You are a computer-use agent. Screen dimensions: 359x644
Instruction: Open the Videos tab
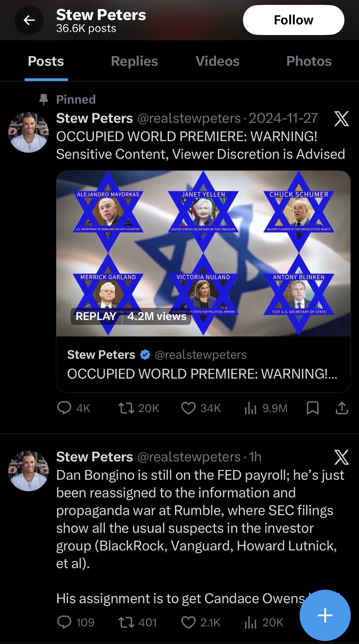(x=217, y=61)
